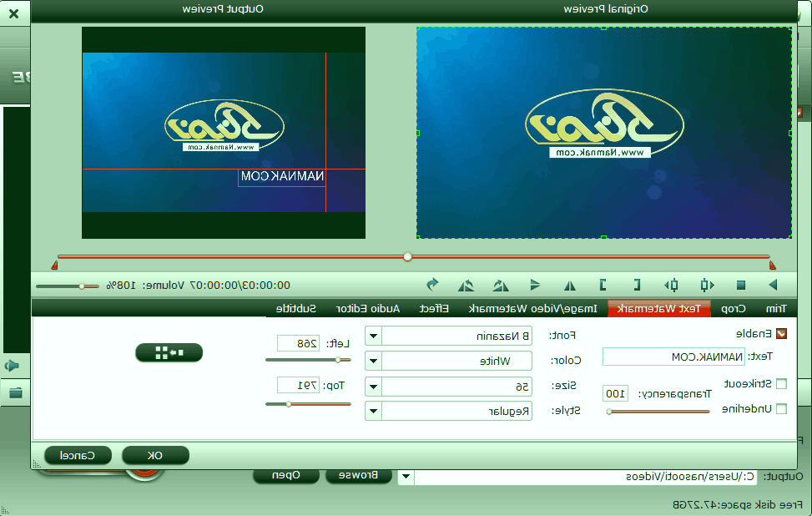
Task: Expand the Color dropdown set to White
Action: click(374, 362)
